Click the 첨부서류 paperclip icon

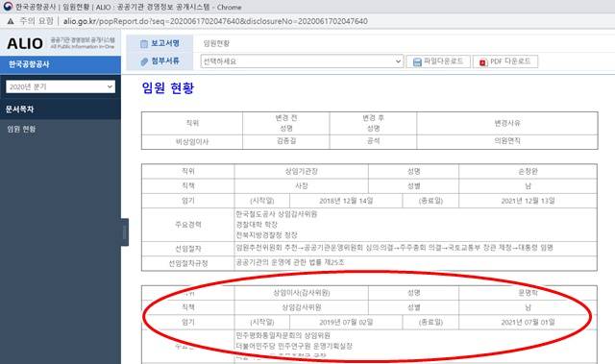144,61
